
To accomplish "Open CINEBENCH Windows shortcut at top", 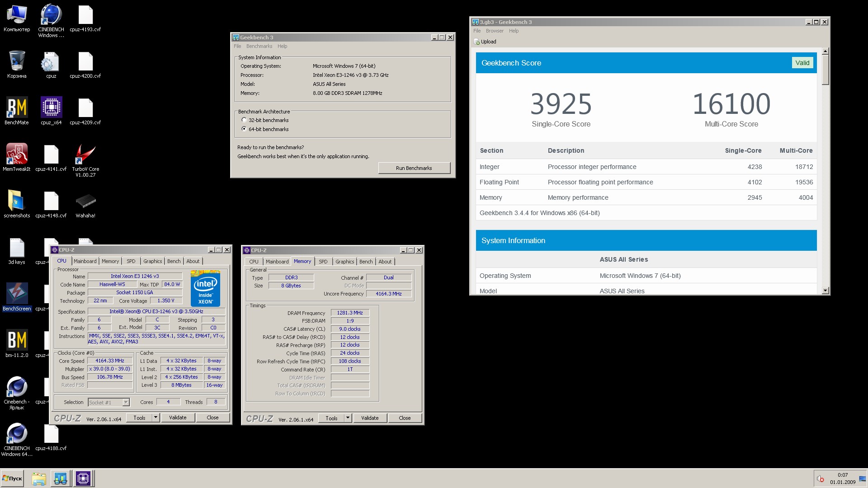I will [x=51, y=20].
